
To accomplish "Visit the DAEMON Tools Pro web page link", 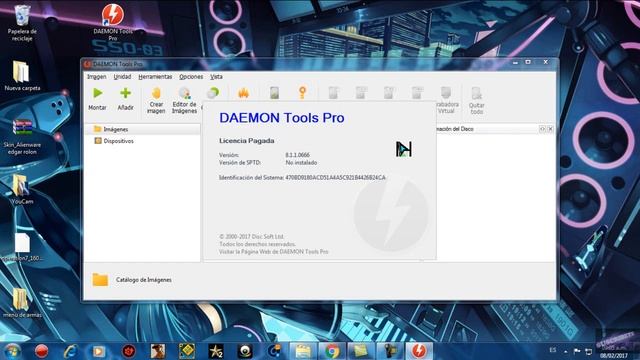I will tap(273, 252).
